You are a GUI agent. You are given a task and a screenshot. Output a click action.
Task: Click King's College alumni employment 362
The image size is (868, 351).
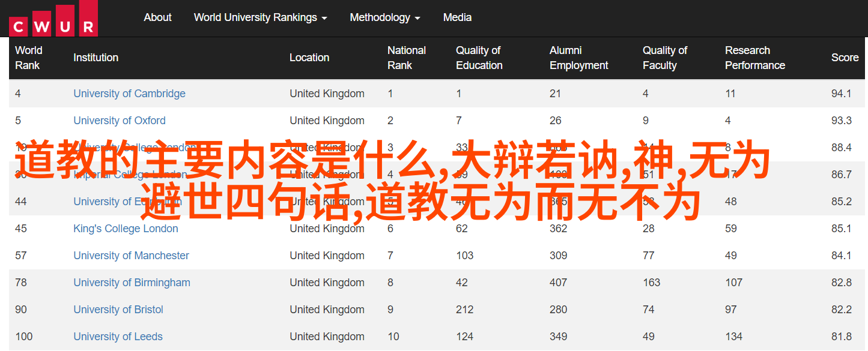559,229
